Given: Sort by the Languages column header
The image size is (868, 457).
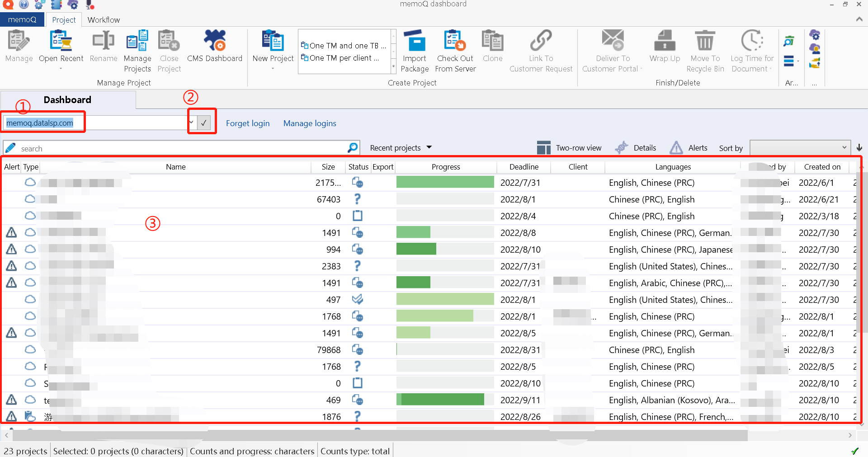Looking at the screenshot, I should click(673, 167).
